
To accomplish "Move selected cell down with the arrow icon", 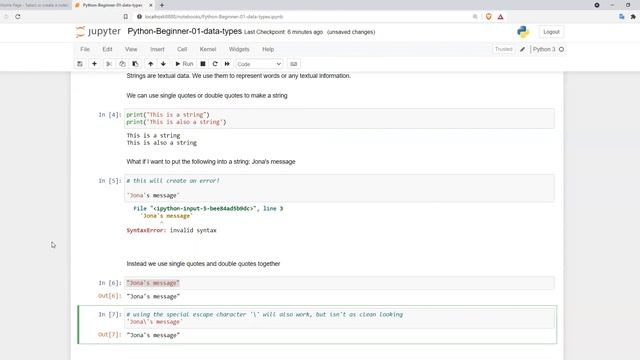I will pyautogui.click(x=163, y=64).
